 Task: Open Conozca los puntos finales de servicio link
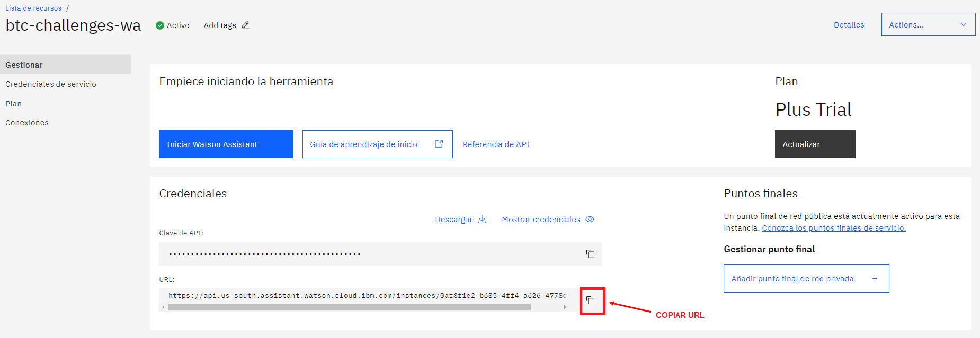click(x=834, y=228)
